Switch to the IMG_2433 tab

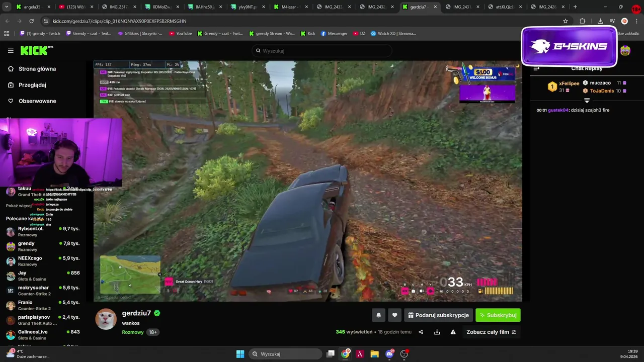[x=333, y=7]
